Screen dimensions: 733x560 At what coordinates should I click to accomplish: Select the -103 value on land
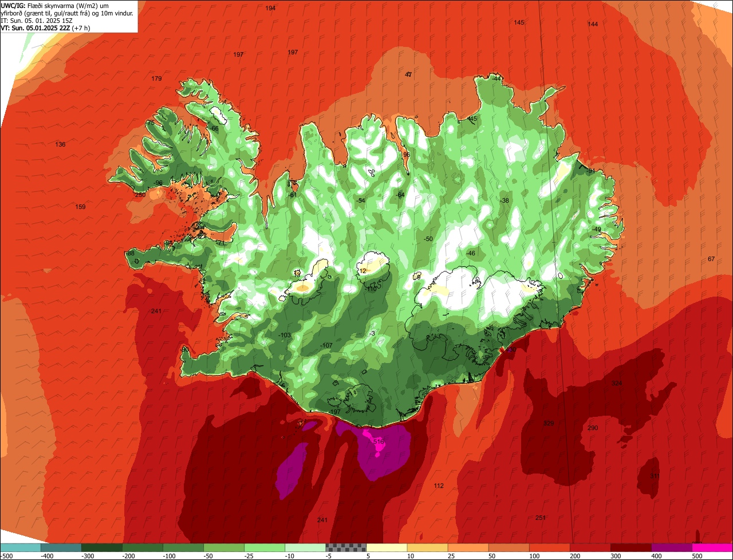tap(285, 335)
